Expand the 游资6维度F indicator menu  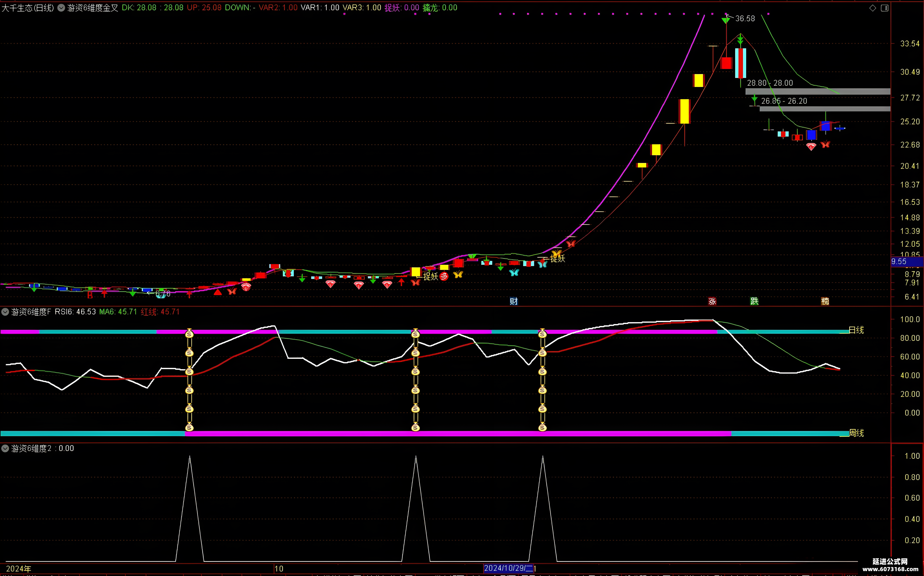[x=5, y=312]
